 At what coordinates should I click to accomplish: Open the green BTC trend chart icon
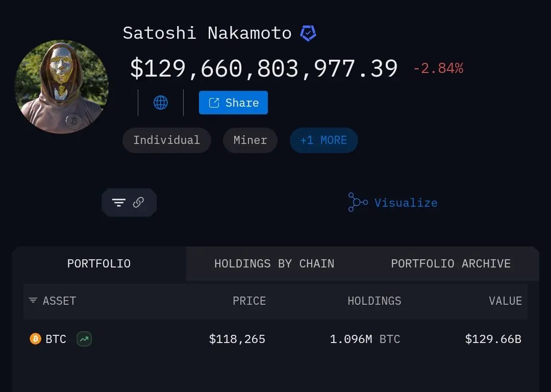84,339
